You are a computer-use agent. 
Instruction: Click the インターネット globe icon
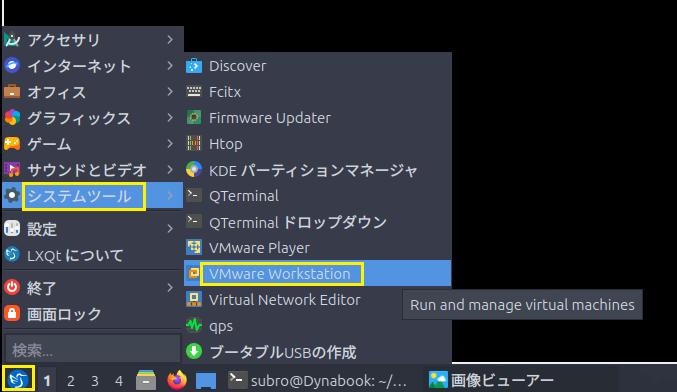click(12, 66)
